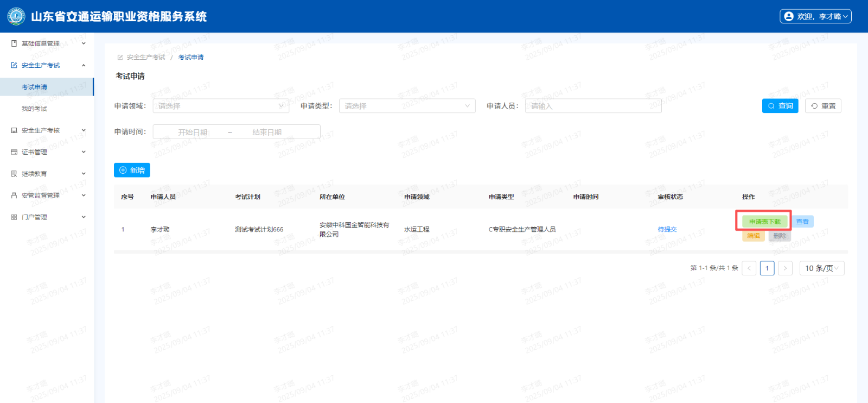Click the C专职安全生产管理人员 cell
This screenshot has height=403, width=868.
tap(522, 229)
